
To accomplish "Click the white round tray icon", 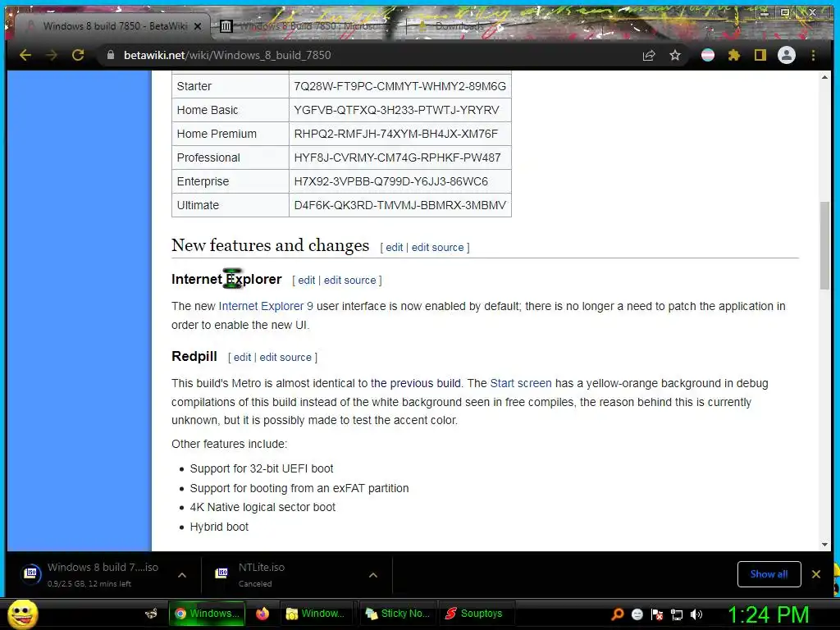I will click(x=637, y=614).
